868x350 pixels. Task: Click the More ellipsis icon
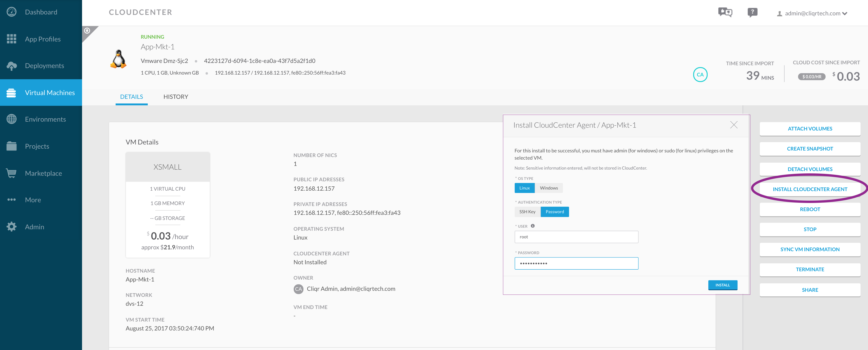[11, 200]
